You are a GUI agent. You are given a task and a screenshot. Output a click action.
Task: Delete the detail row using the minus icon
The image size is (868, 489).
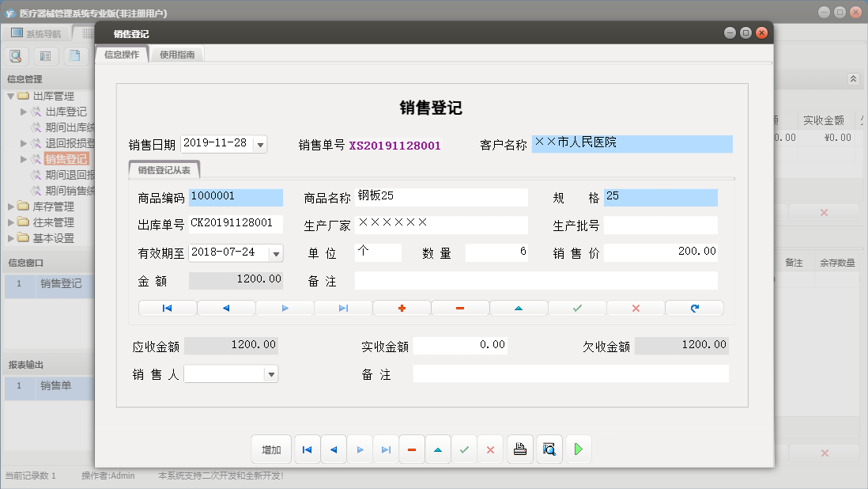point(460,308)
